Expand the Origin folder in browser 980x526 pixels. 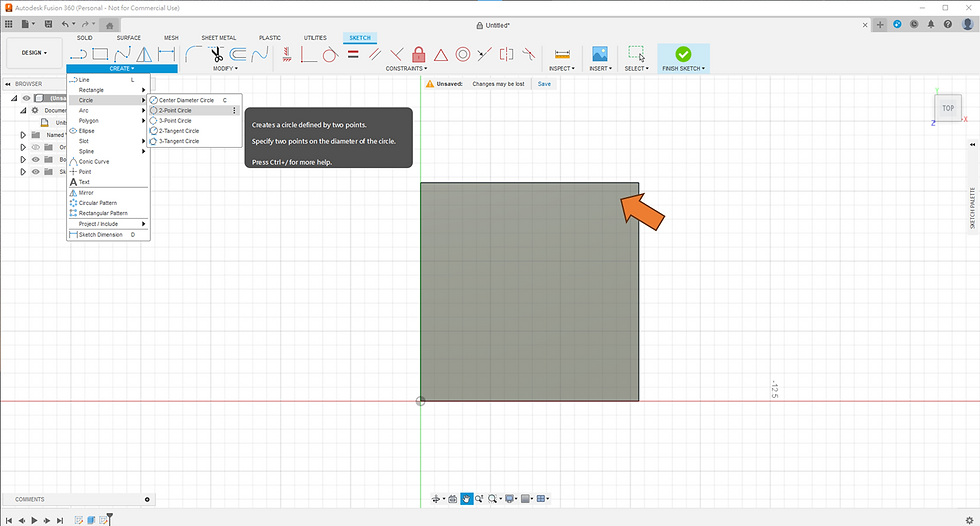[x=23, y=147]
